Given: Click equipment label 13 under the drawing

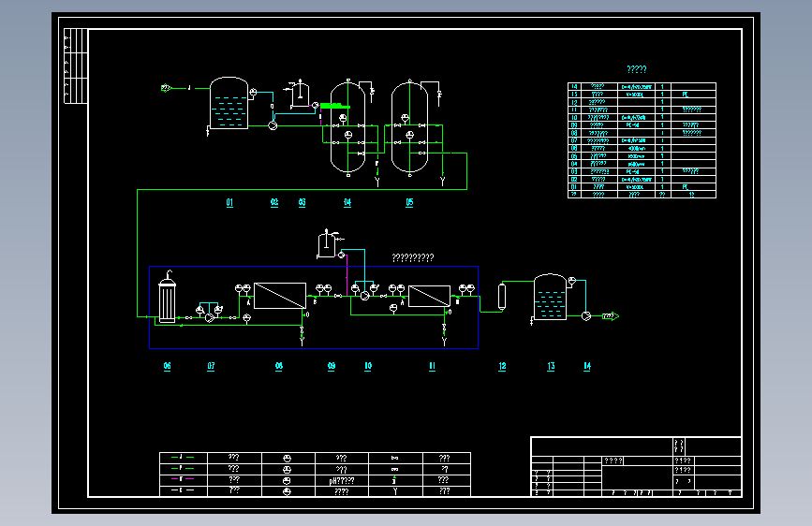Looking at the screenshot, I should (x=551, y=366).
